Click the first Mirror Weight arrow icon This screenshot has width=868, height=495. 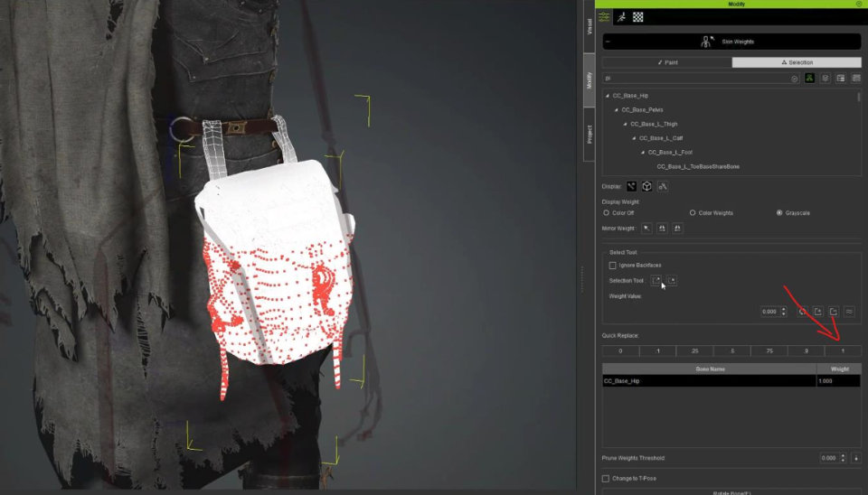[x=646, y=229]
